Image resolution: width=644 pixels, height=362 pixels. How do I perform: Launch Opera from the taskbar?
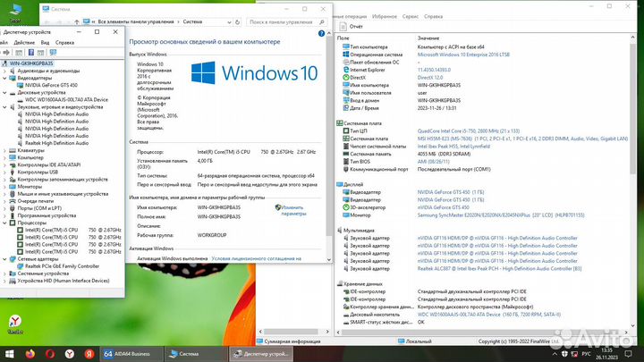coord(50,354)
